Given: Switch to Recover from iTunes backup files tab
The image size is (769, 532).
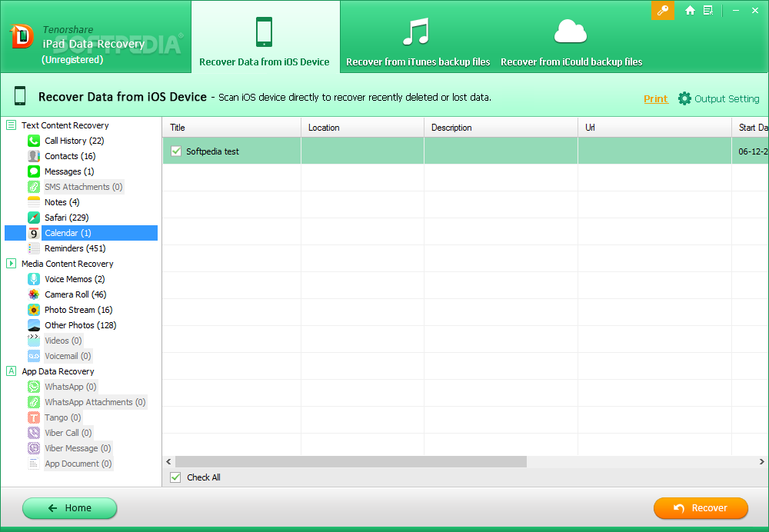Looking at the screenshot, I should tap(418, 42).
